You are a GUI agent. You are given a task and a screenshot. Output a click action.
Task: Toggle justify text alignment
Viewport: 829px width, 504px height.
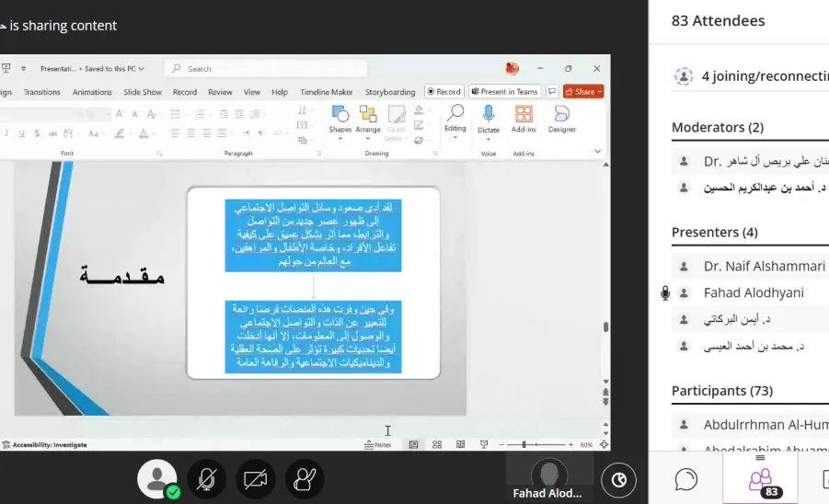(222, 133)
